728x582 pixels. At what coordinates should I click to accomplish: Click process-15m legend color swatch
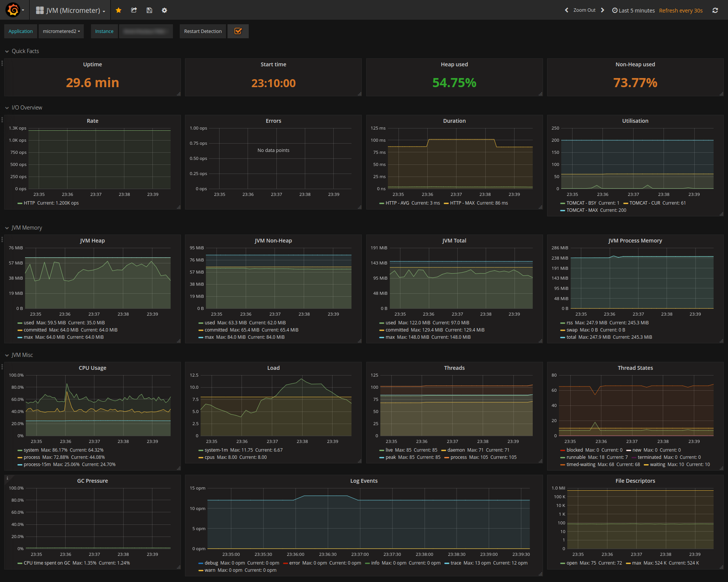coord(20,465)
